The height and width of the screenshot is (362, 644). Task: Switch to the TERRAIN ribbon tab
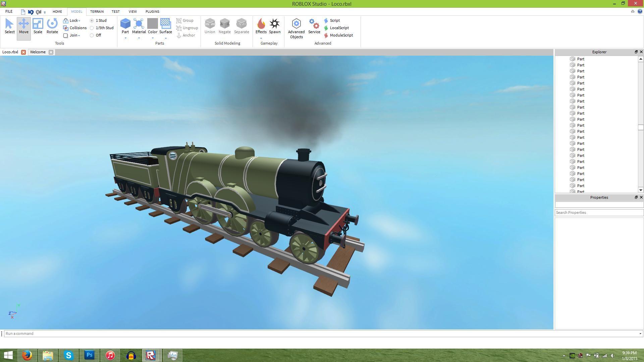(x=97, y=11)
